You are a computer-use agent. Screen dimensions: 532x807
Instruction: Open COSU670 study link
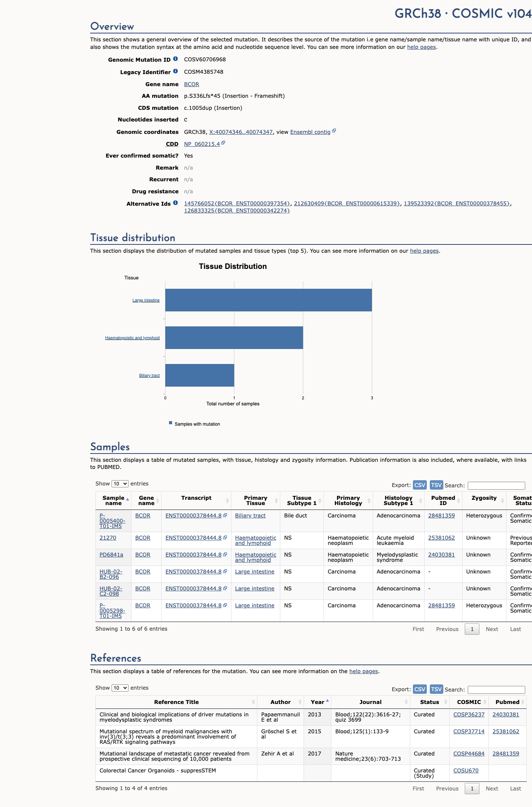pos(466,771)
